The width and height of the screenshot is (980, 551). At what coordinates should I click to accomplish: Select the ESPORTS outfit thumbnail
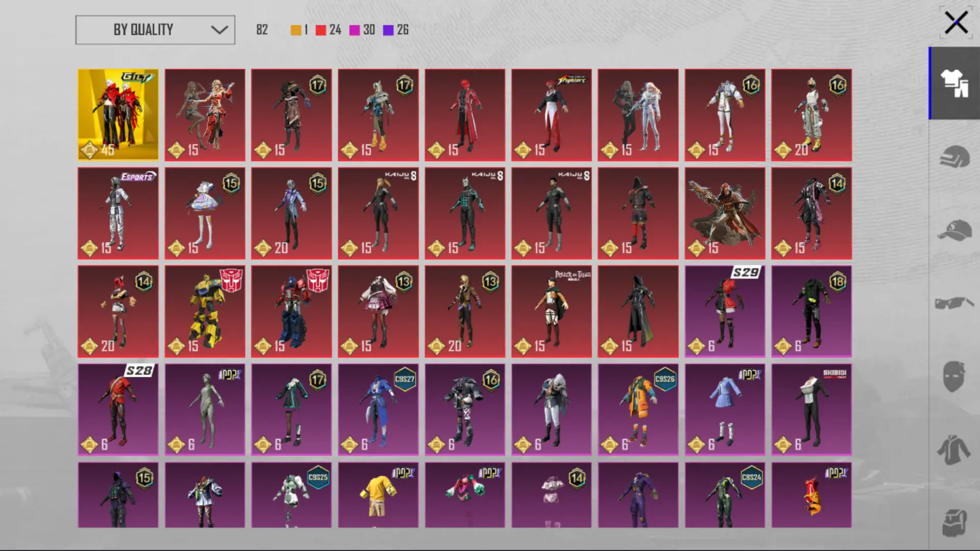[x=118, y=213]
